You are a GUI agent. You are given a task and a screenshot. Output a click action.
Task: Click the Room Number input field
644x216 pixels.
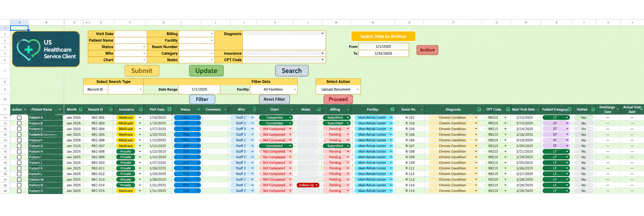197,47
